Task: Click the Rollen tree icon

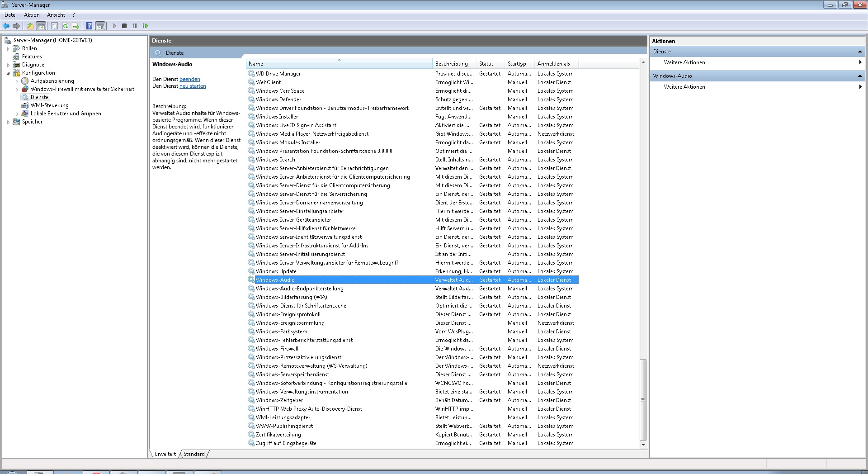Action: point(16,48)
